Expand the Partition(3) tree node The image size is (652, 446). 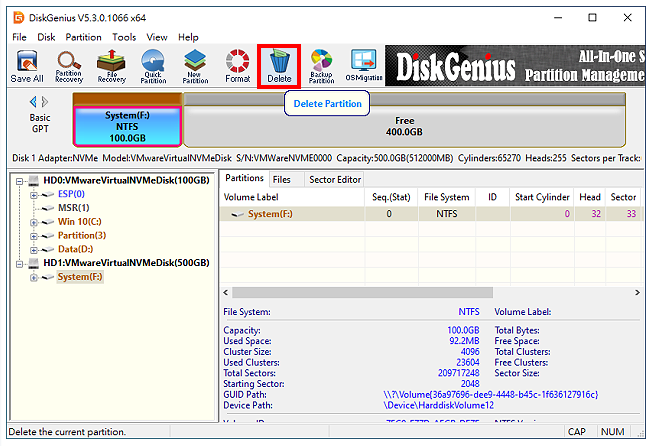coord(34,236)
